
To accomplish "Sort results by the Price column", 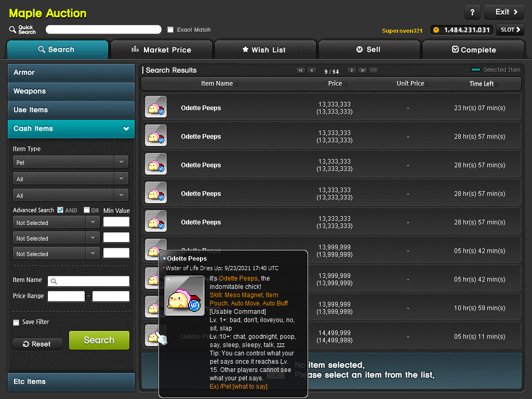I will (x=338, y=84).
